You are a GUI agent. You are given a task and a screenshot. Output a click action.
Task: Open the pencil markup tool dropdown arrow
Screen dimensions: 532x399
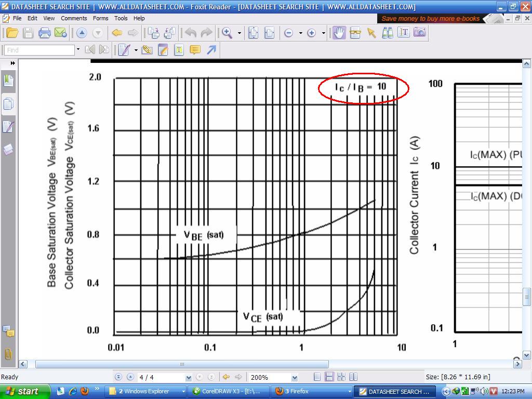pyautogui.click(x=136, y=50)
